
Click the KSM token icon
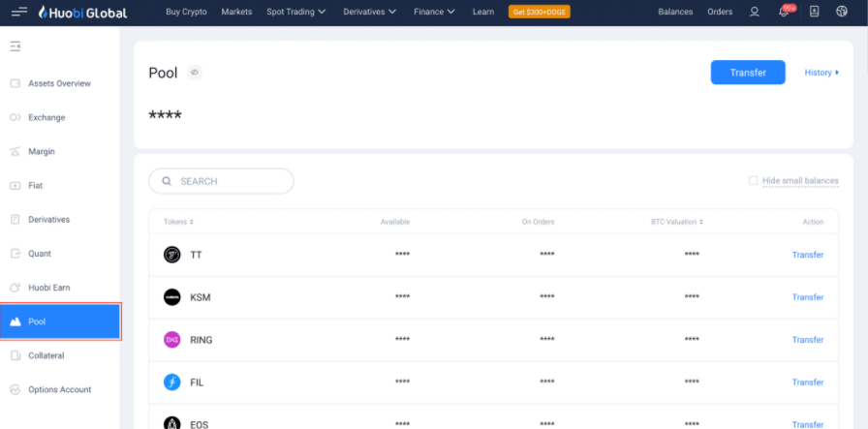point(172,297)
